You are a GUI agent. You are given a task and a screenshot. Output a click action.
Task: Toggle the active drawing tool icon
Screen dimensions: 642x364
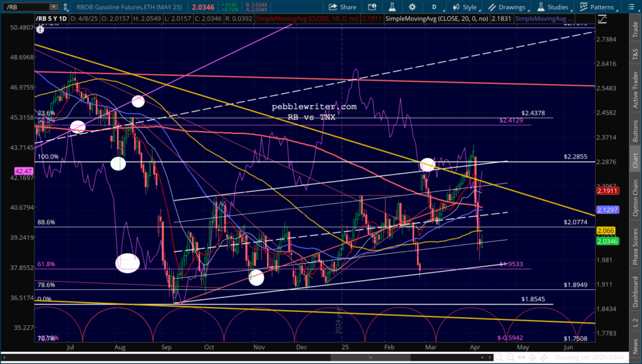(x=544, y=358)
